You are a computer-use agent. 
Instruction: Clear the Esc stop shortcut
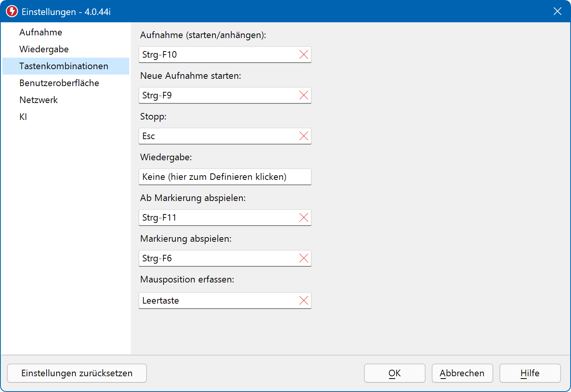tap(304, 136)
